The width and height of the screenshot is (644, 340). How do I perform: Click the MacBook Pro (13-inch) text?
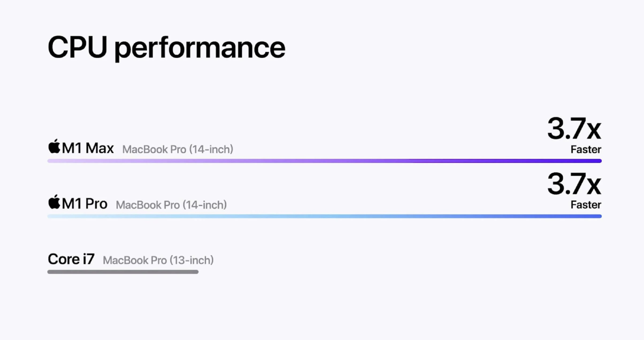pyautogui.click(x=158, y=260)
